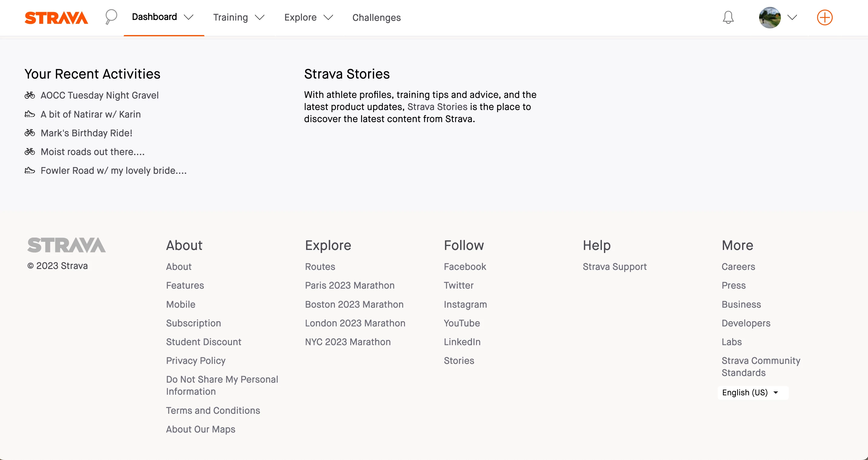This screenshot has width=868, height=460.
Task: Open NYC 2023 Marathon link
Action: (348, 342)
